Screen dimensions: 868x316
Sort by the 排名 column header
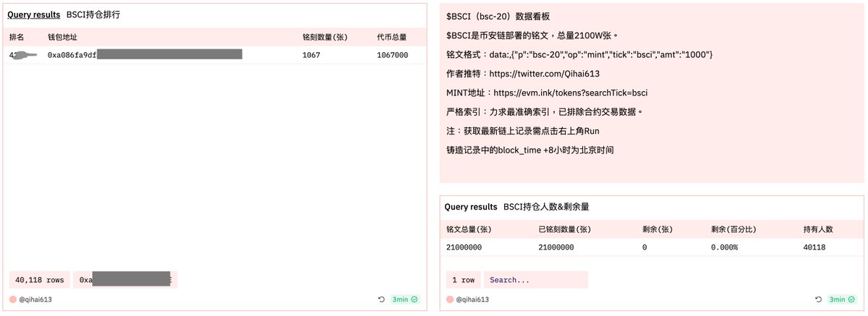[17, 37]
